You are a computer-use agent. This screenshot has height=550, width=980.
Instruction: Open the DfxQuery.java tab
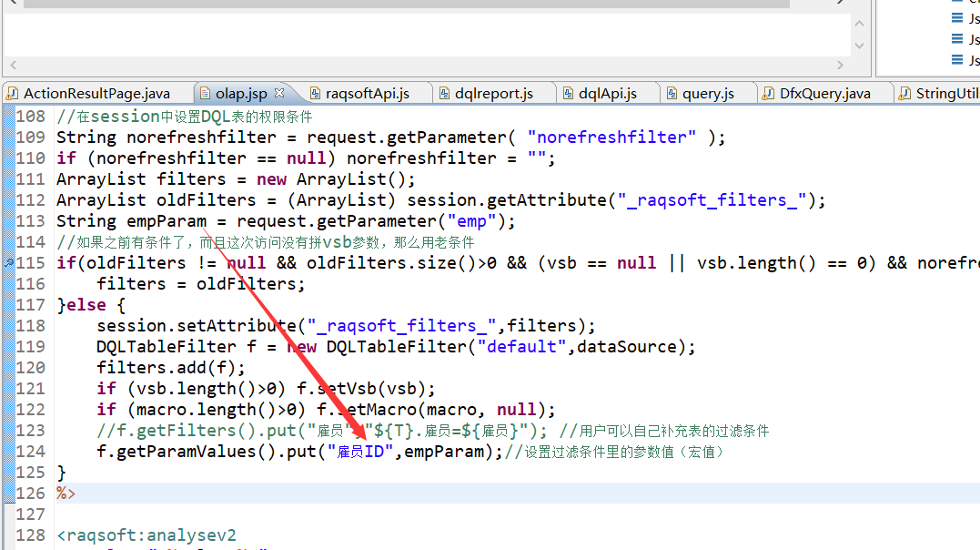coord(825,93)
